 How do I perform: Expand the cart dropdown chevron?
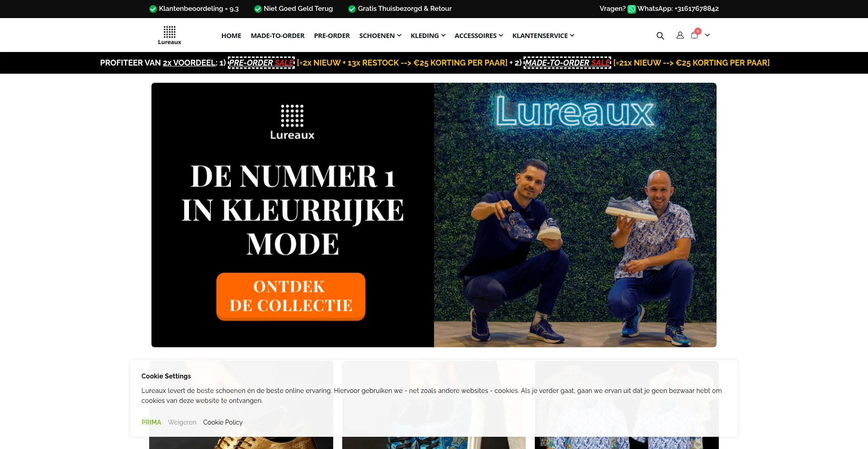coord(708,35)
